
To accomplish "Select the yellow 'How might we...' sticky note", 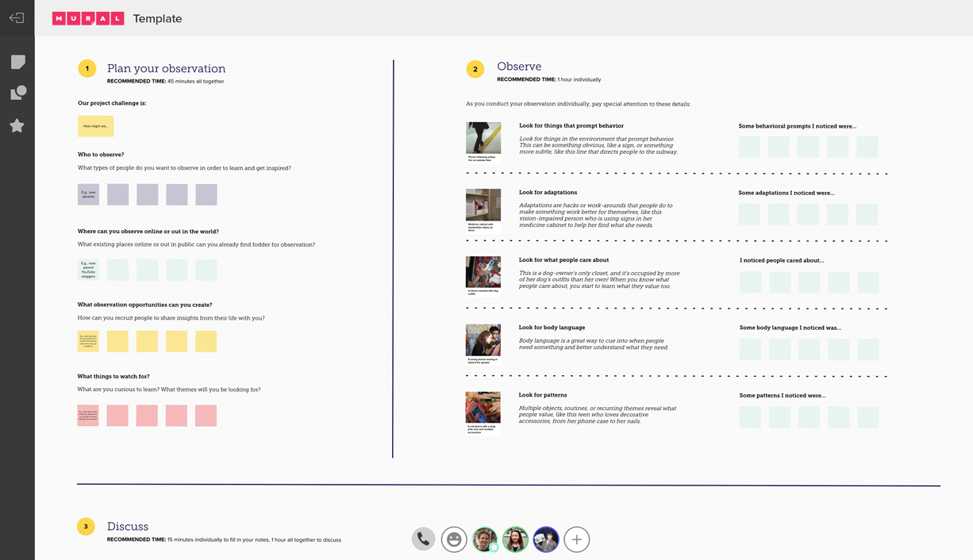I will (x=95, y=125).
